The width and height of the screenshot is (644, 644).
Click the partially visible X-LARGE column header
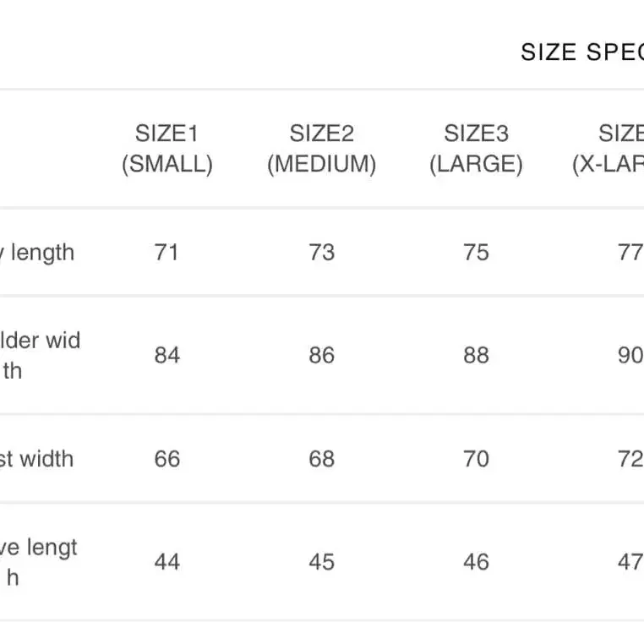(610, 149)
